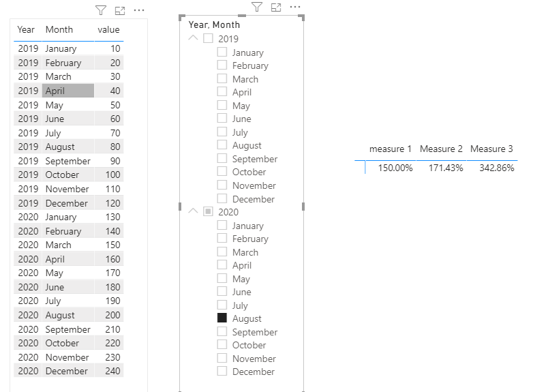Sort table by Month column header
The image size is (533, 392).
coord(59,29)
